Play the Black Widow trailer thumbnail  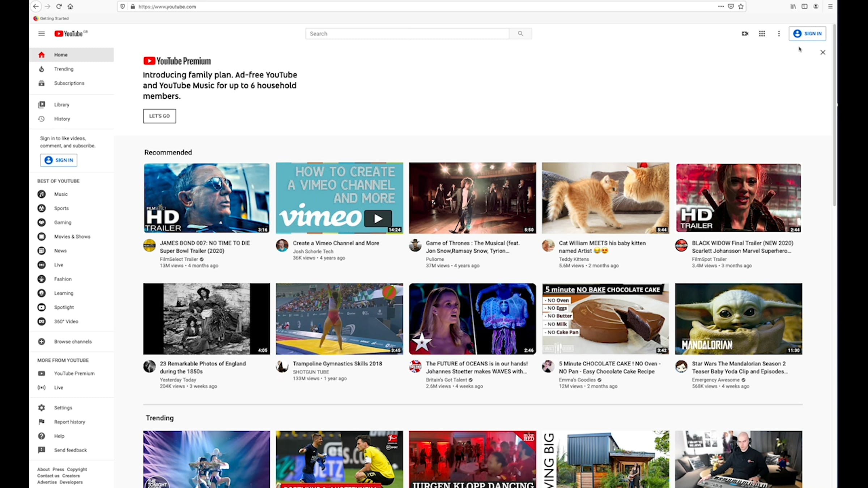739,198
